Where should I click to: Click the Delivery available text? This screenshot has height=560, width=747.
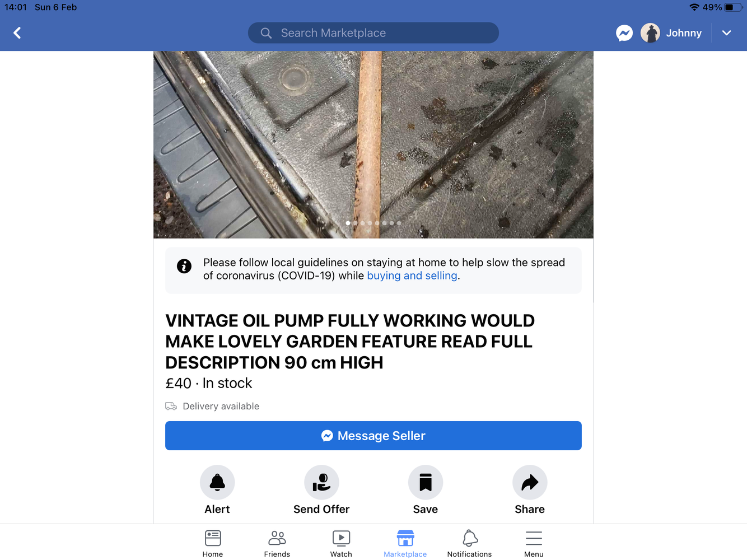(x=221, y=406)
